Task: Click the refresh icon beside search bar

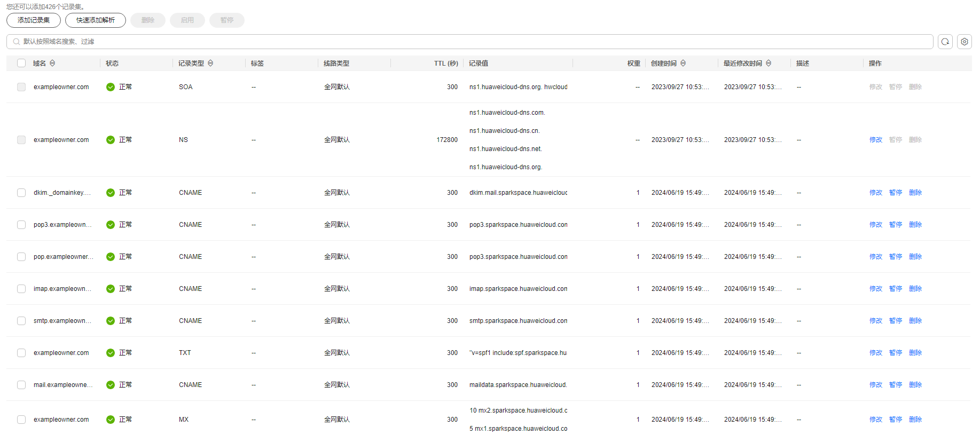Action: coord(945,42)
